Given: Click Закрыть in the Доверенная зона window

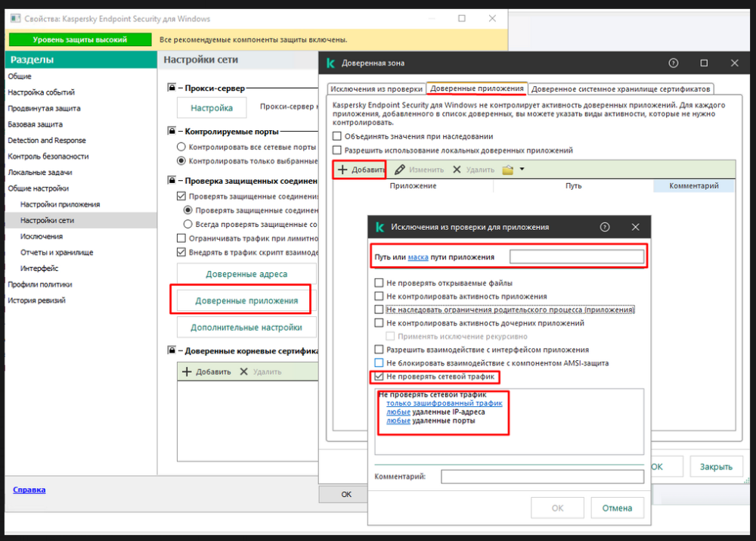Looking at the screenshot, I should 716,467.
